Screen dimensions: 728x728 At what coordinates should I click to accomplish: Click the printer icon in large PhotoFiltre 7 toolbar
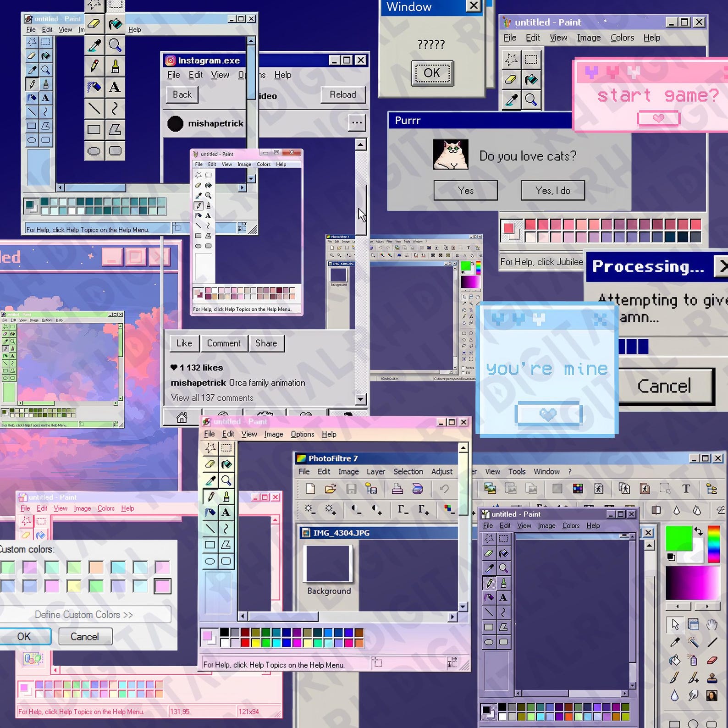click(x=397, y=489)
